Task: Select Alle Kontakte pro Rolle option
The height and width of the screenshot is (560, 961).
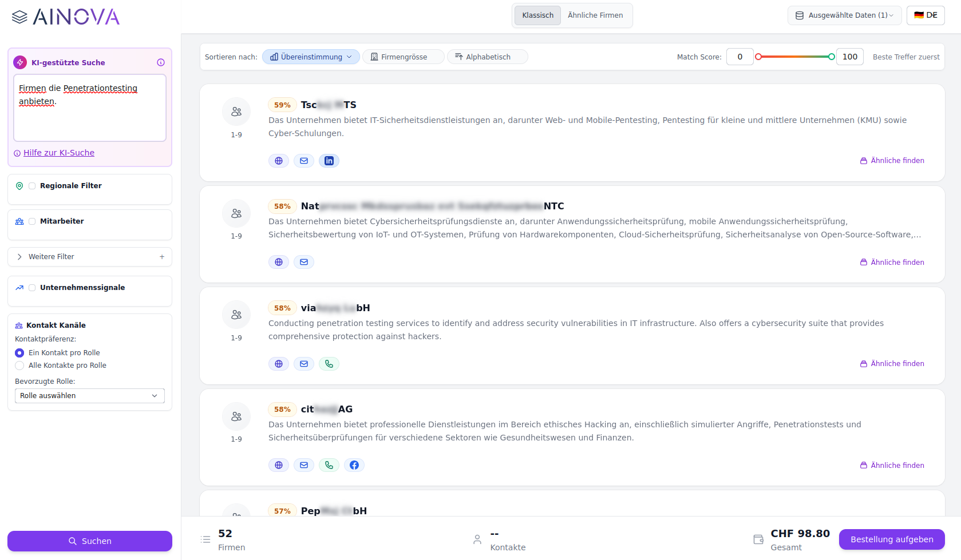Action: point(20,366)
